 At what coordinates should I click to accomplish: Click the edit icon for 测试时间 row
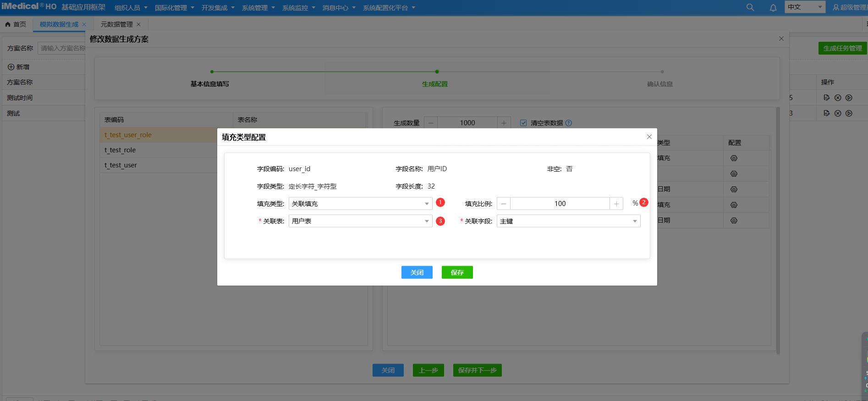[x=826, y=98]
